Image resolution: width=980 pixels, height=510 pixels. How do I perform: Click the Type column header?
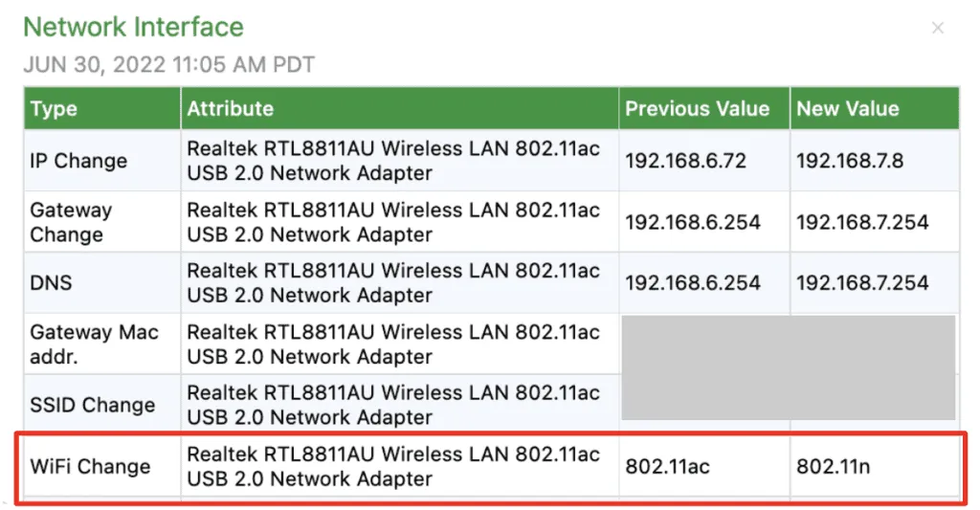click(x=55, y=109)
